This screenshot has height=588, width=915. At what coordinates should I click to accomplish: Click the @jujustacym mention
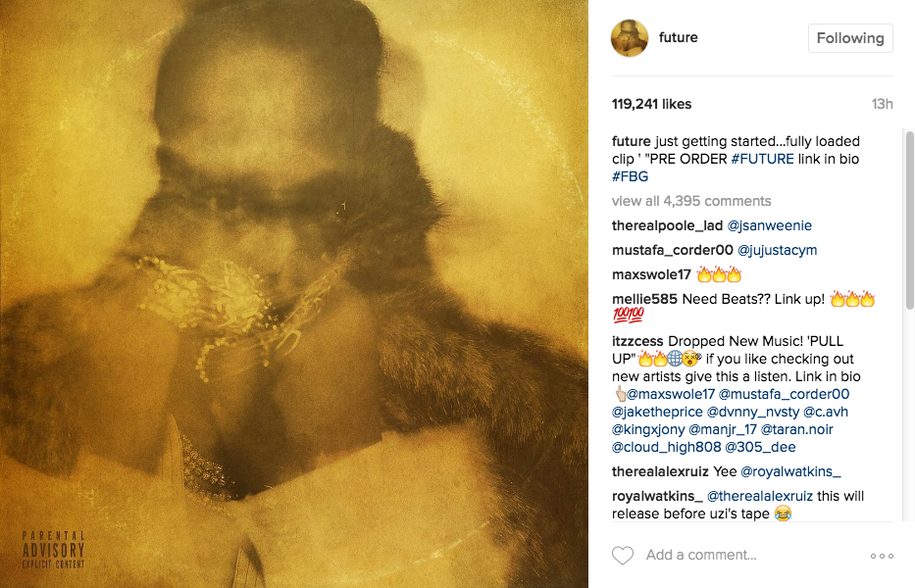click(x=778, y=250)
